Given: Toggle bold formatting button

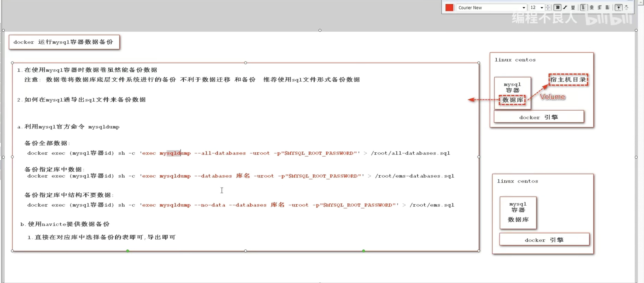Looking at the screenshot, I should click(557, 8).
